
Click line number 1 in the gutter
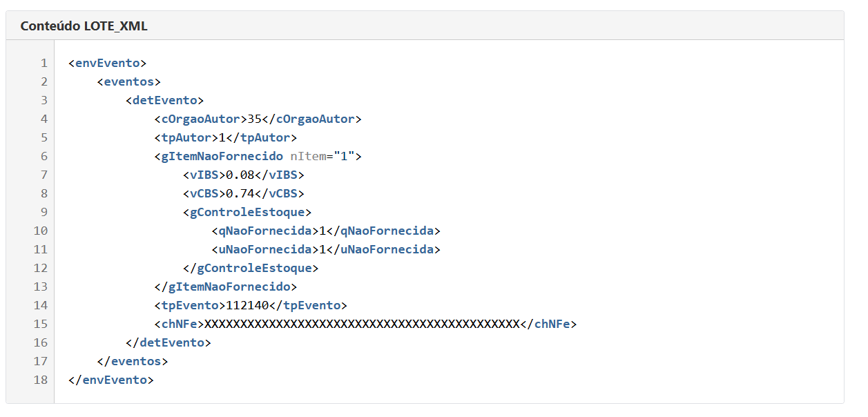[44, 63]
